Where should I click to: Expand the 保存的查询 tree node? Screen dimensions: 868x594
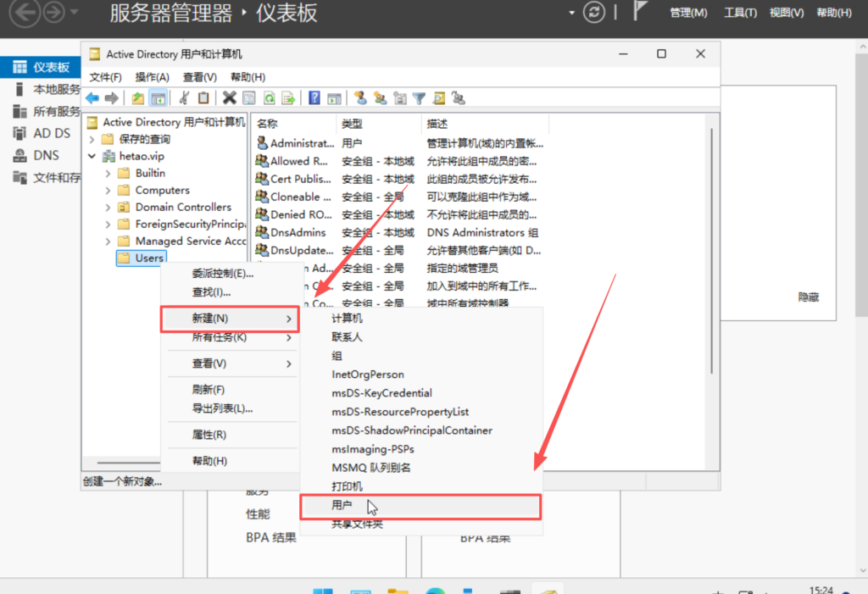pos(92,140)
